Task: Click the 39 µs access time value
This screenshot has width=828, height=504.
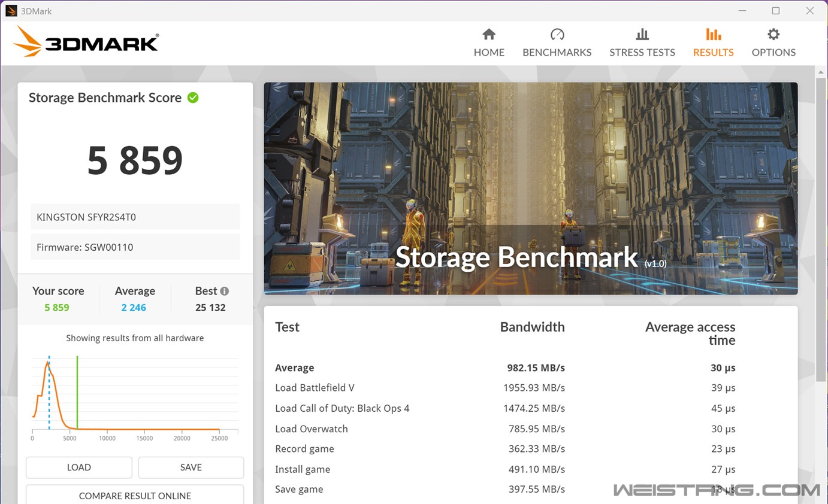Action: click(723, 388)
